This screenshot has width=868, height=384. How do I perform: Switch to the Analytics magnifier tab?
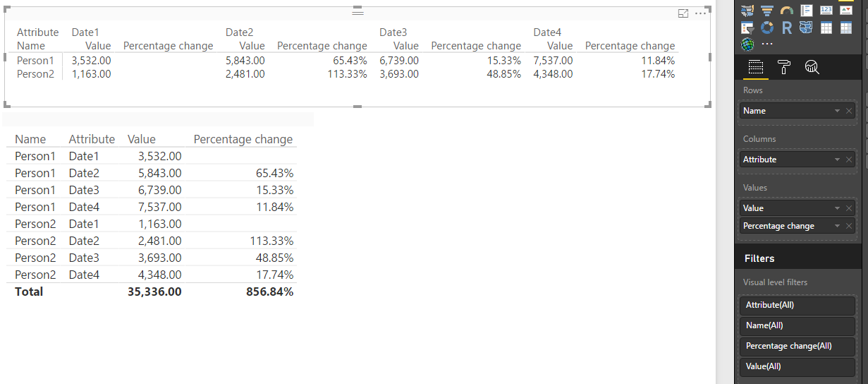[812, 67]
